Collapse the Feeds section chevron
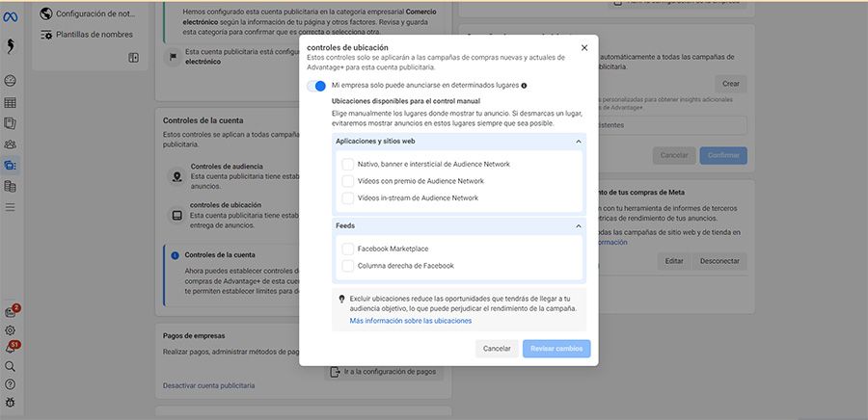Screen dimensions: 868x420 pos(578,226)
